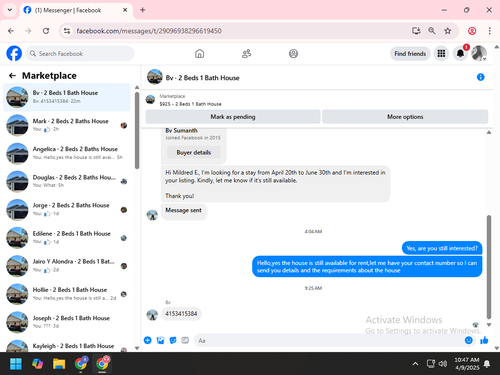Open a new Chrome tab
This screenshot has height=375, width=500.
[143, 10]
